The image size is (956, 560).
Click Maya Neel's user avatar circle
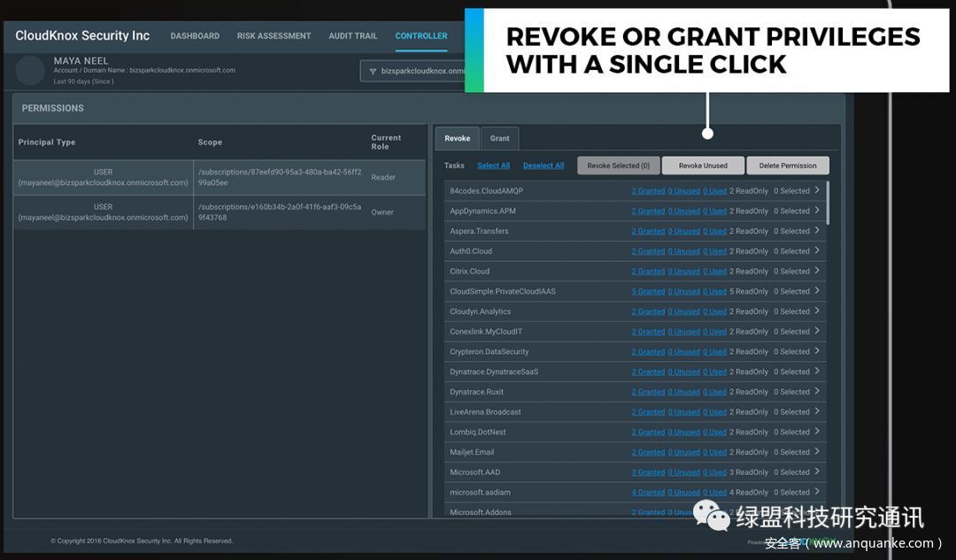[30, 71]
